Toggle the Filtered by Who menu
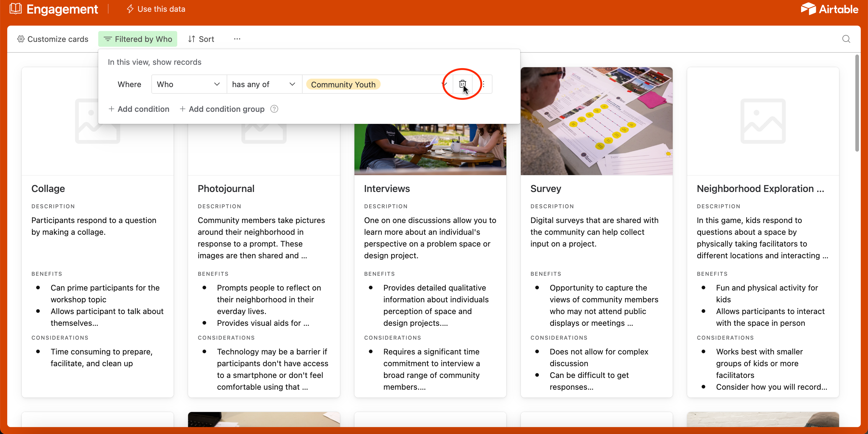This screenshot has height=434, width=868. 138,39
